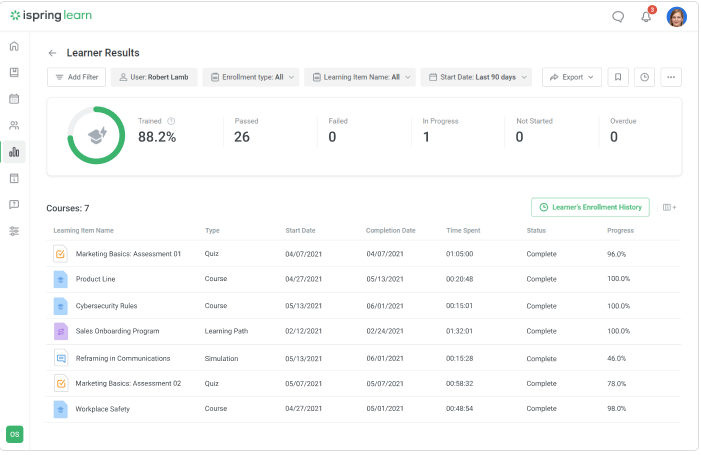
Task: Click the Courses: 7 heading
Action: coord(68,208)
